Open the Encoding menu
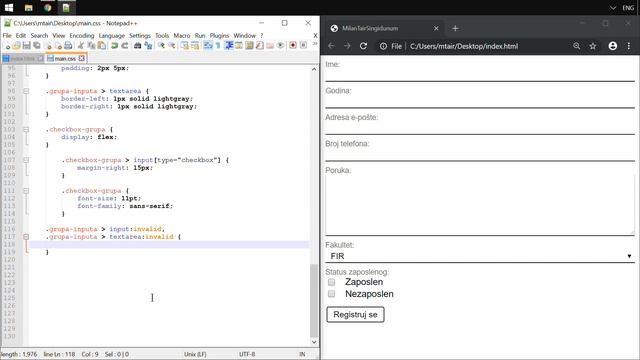Image resolution: width=640 pixels, height=360 pixels. (82, 36)
